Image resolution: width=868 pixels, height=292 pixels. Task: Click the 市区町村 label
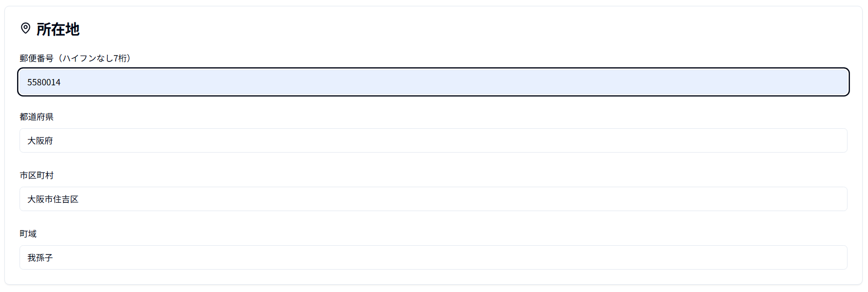pos(37,175)
